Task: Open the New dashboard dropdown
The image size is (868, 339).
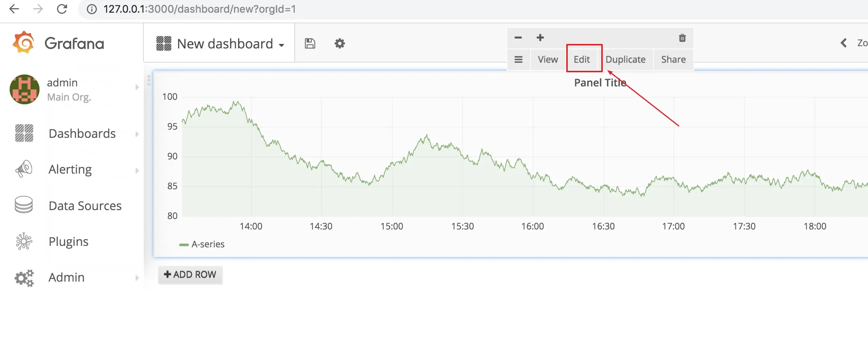Action: point(220,44)
